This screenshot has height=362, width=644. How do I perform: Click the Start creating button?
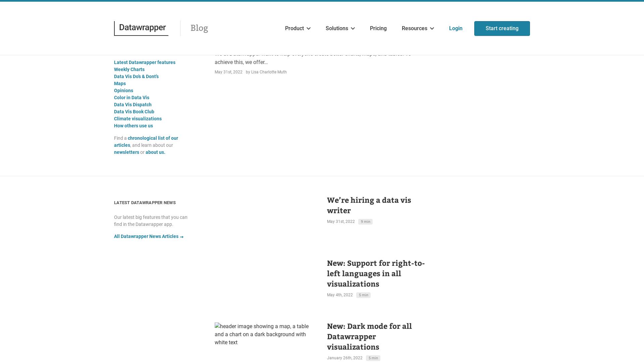tap(502, 28)
